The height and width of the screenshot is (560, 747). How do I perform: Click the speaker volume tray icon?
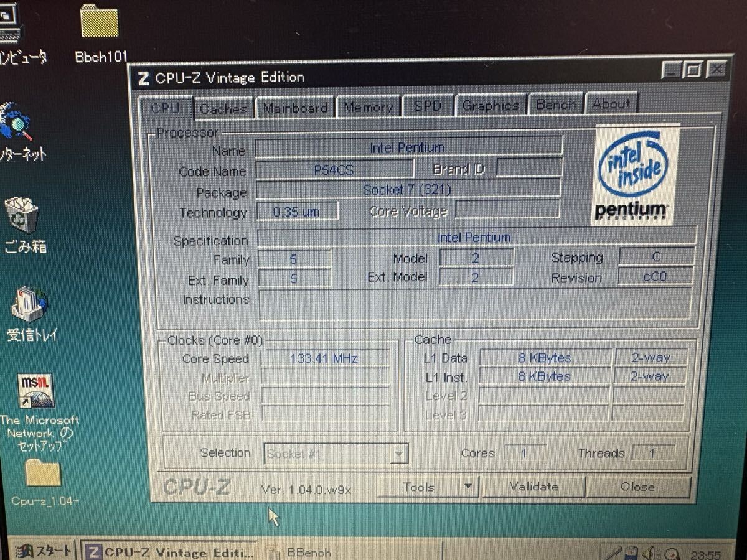[x=652, y=553]
